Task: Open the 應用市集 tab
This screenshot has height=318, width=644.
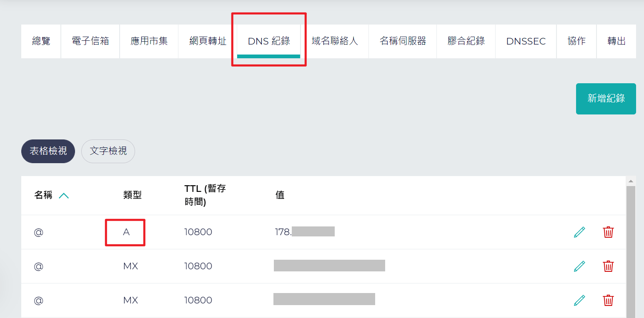Action: click(x=149, y=41)
